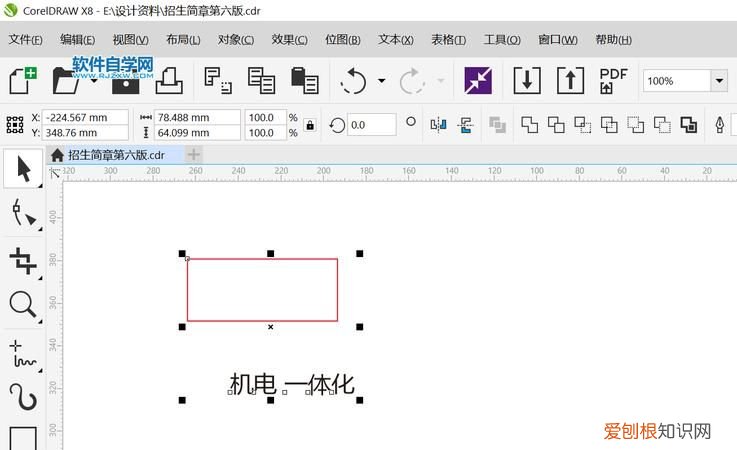Click the Print icon in the toolbar
Viewport: 737px width, 450px height.
pyautogui.click(x=169, y=80)
